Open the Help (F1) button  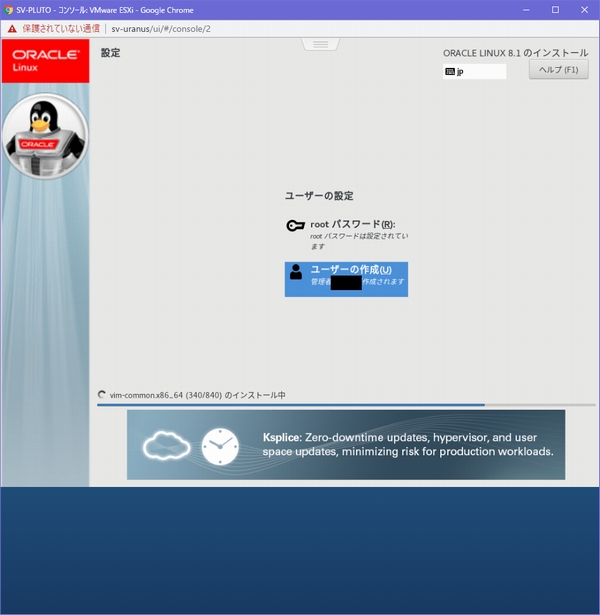558,70
